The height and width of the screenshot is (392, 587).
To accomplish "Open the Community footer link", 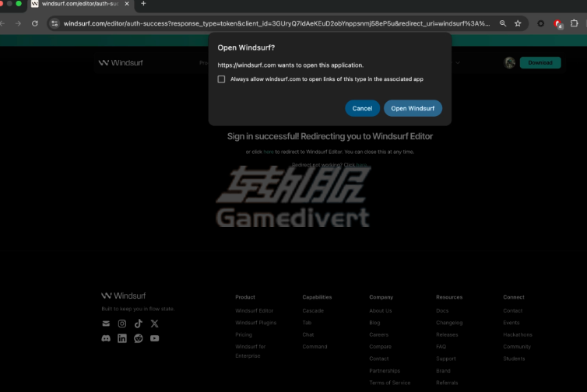I will [517, 347].
